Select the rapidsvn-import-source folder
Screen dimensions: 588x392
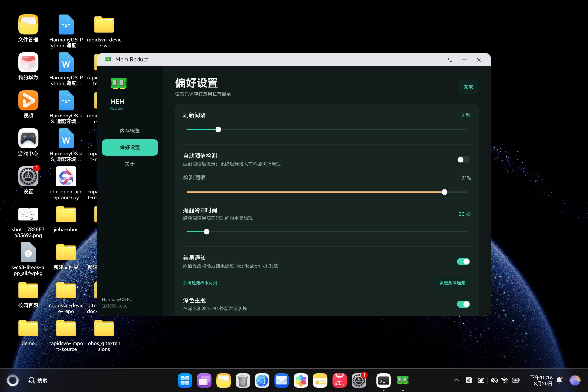coord(66,328)
